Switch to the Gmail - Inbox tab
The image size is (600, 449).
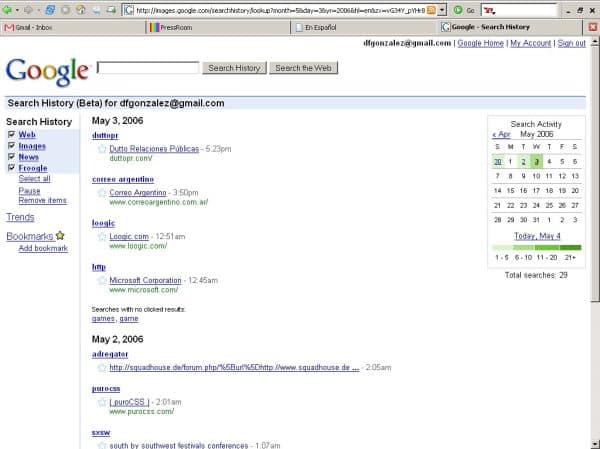(x=73, y=27)
